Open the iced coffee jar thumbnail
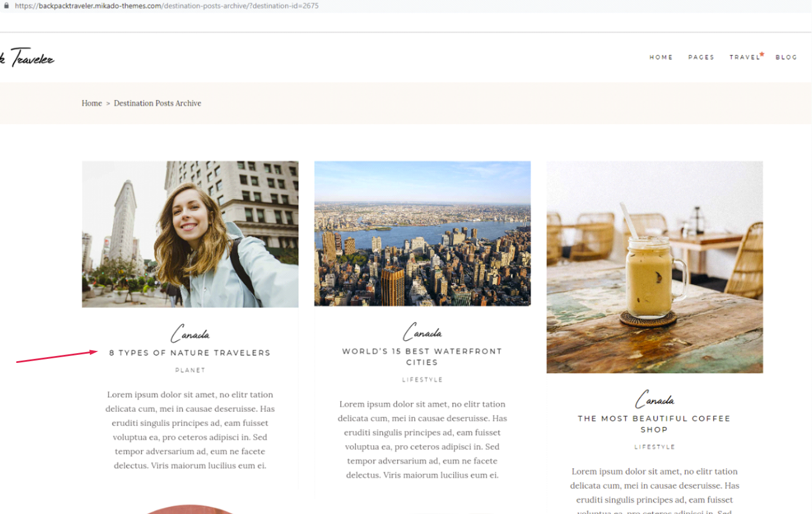The height and width of the screenshot is (514, 812). (655, 267)
